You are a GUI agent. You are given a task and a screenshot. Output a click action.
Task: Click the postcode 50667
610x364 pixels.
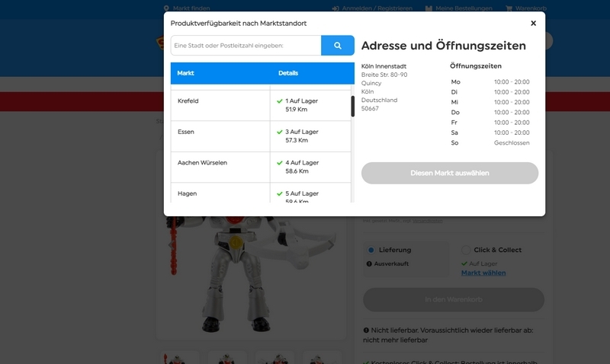tap(370, 108)
